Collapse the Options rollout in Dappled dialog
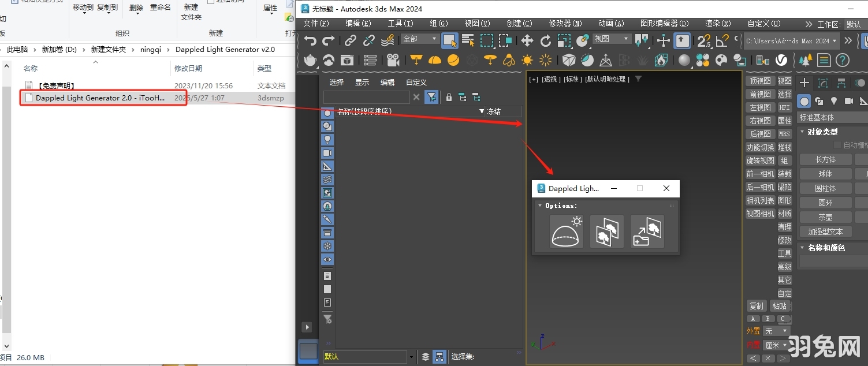 click(x=540, y=206)
